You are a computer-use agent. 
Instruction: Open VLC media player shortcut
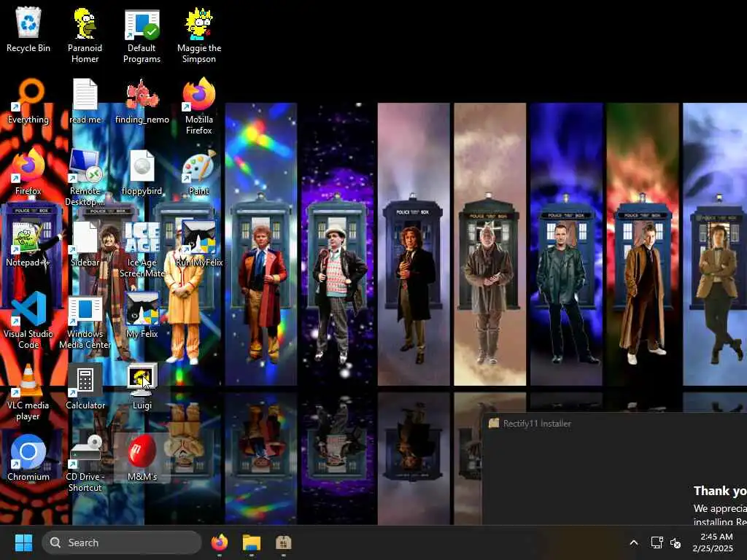tap(28, 392)
